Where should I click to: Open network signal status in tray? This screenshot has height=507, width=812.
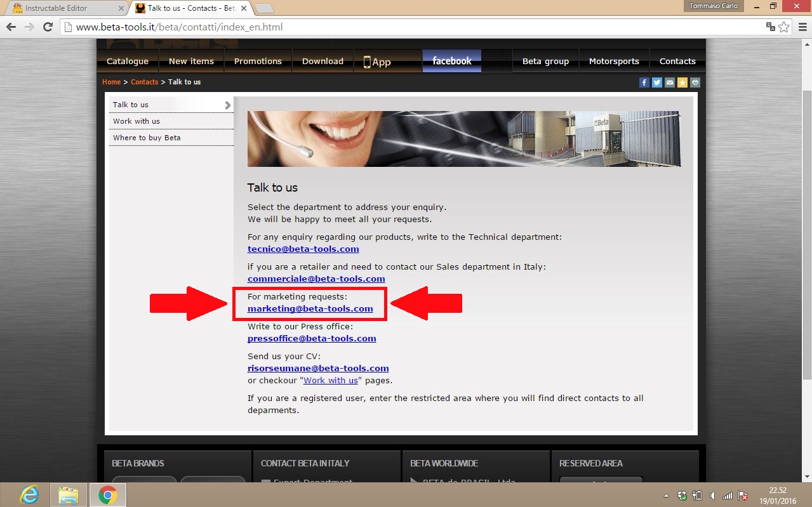pos(728,496)
